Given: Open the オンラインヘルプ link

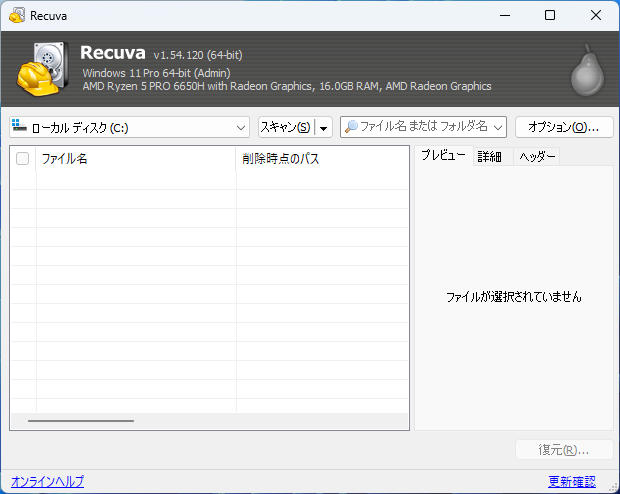Looking at the screenshot, I should pyautogui.click(x=47, y=481).
